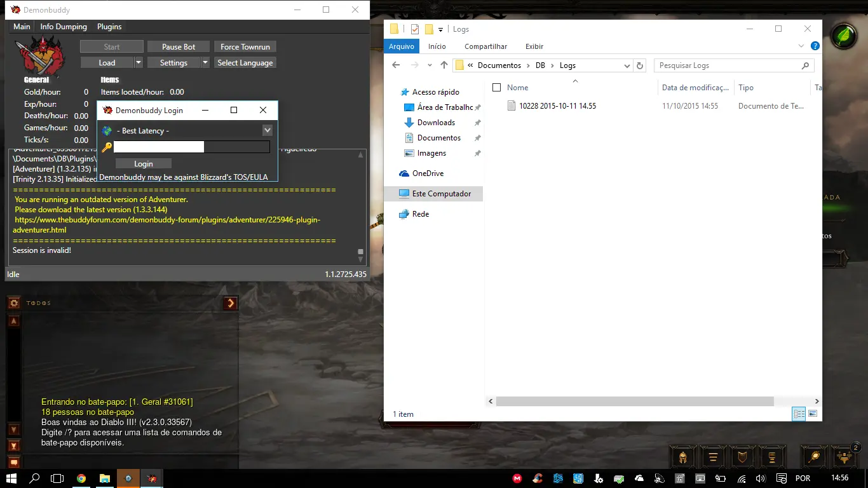Open the Exibir ribbon tab
This screenshot has width=868, height=488.
[x=534, y=46]
